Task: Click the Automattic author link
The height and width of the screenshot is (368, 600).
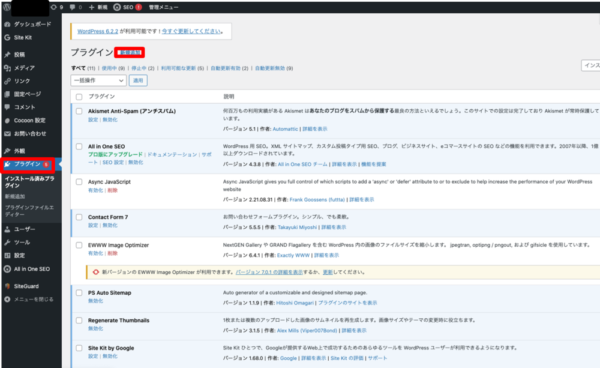Action: (285, 129)
